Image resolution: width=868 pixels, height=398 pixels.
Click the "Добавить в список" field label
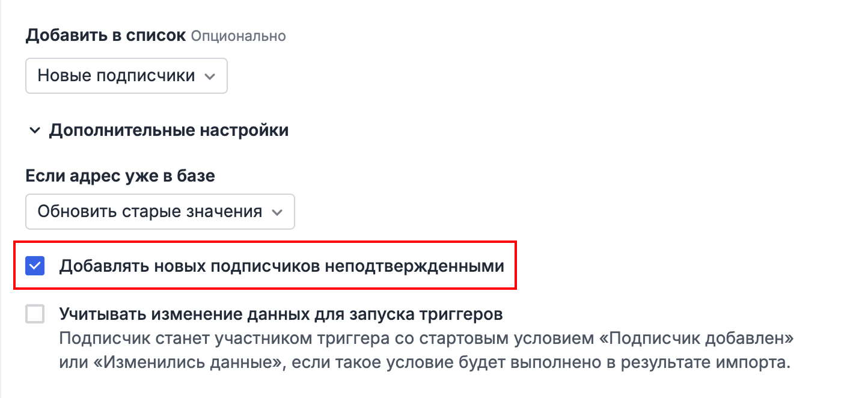[106, 35]
